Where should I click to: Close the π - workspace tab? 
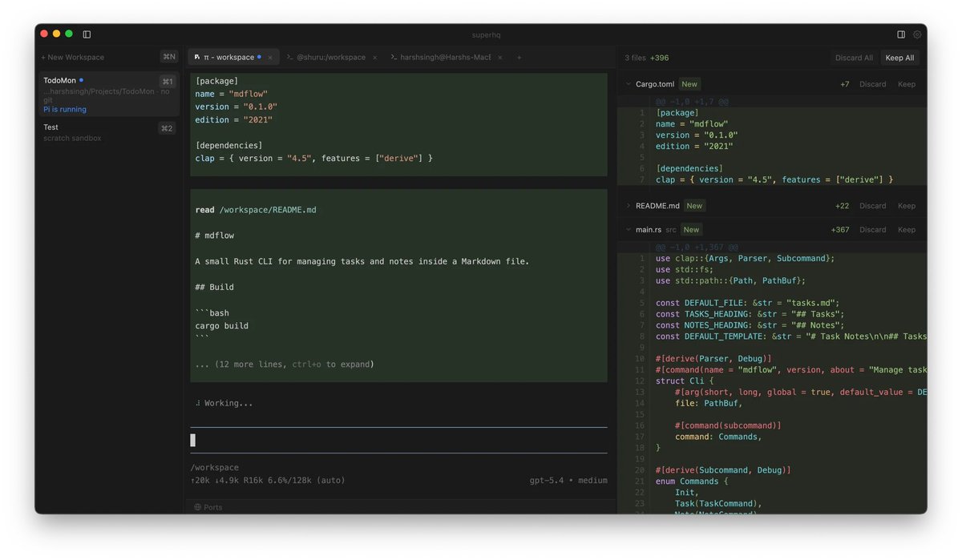pos(270,58)
